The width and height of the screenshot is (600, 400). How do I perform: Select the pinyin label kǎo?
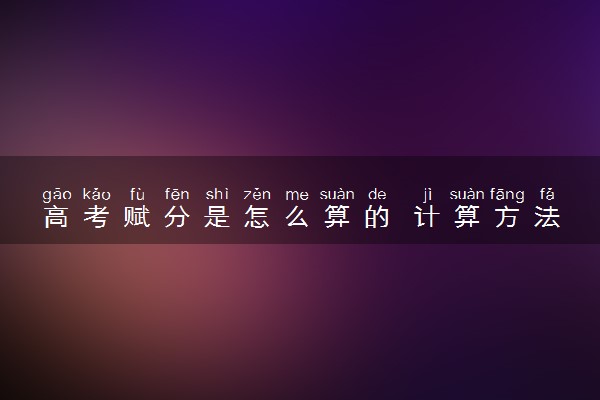pos(96,194)
